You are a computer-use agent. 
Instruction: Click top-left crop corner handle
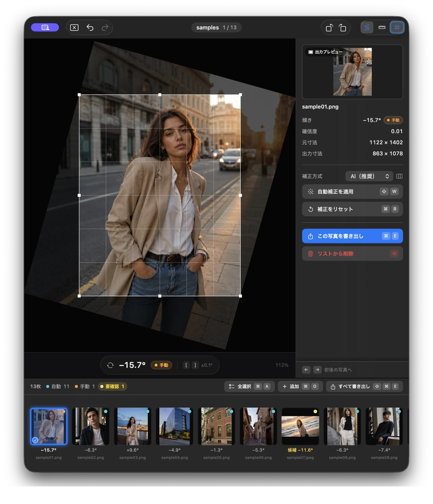point(79,95)
